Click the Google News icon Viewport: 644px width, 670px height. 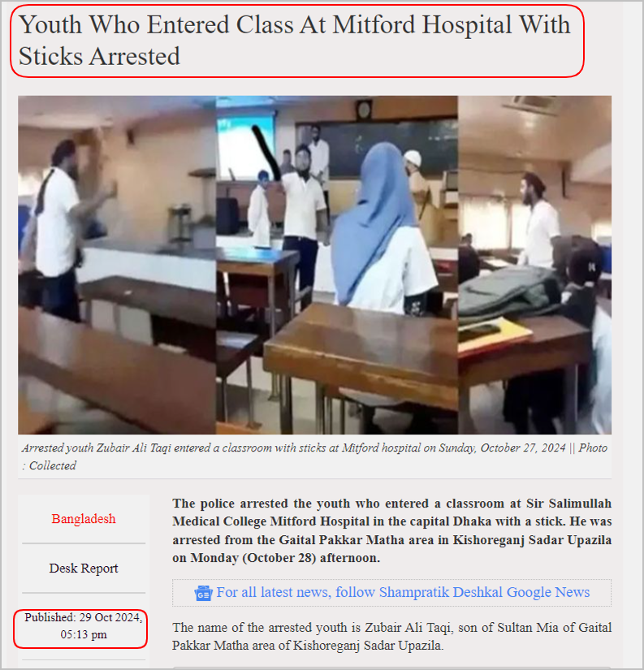(203, 594)
